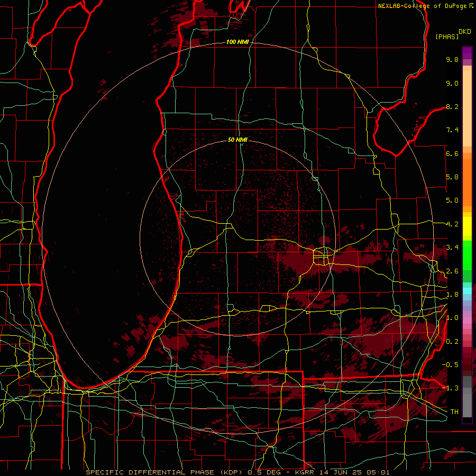Viewport: 476px width, 476px height.
Task: Click the 2.6 scale value
Action: pos(452,271)
